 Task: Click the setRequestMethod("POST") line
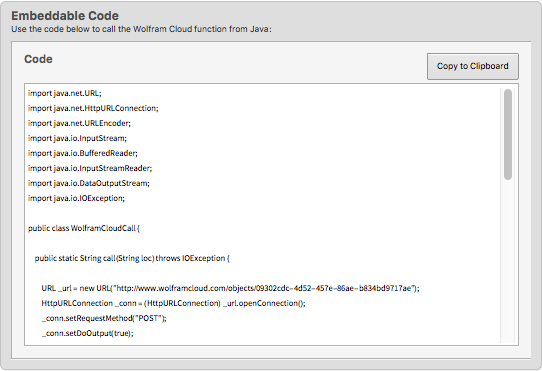tap(104, 318)
